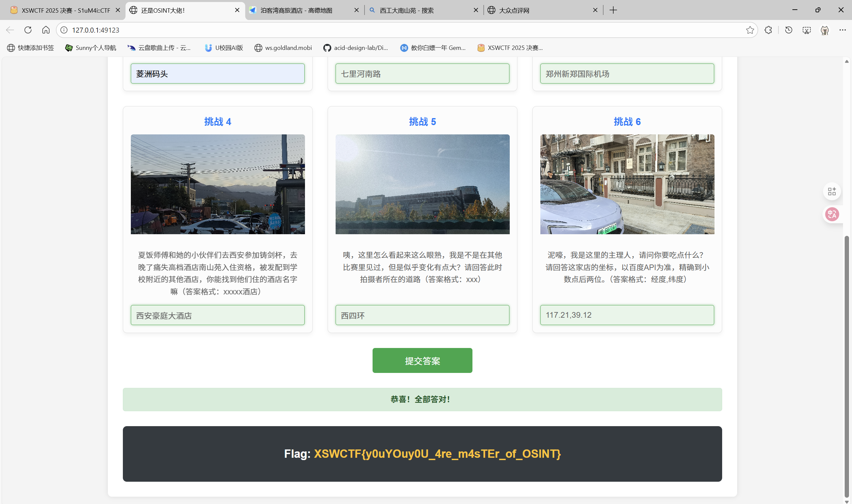Launch the Web Capture scissors tool

[x=806, y=30]
